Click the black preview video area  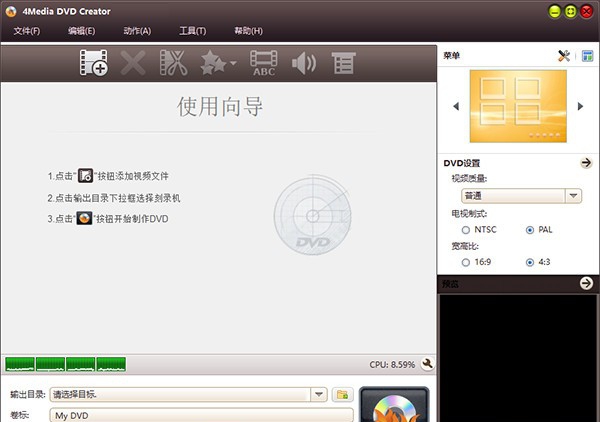(x=518, y=358)
